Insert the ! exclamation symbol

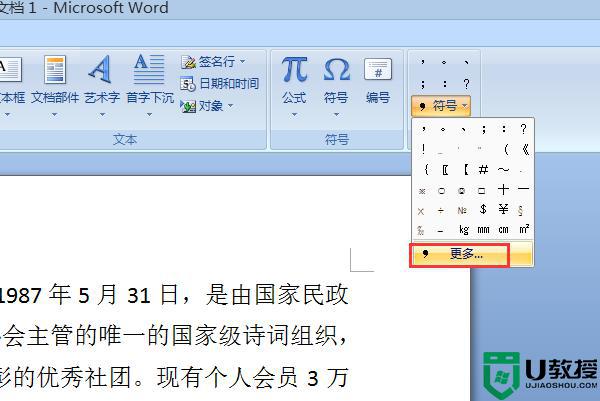[423, 149]
